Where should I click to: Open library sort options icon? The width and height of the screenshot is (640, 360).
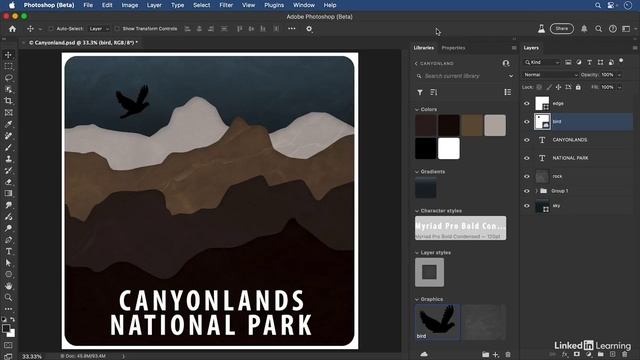click(433, 92)
